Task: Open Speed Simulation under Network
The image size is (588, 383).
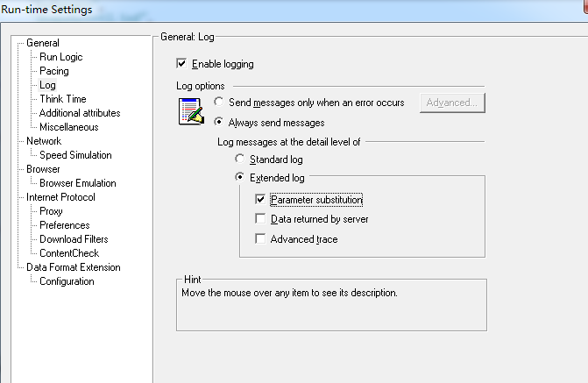Action: coord(75,155)
